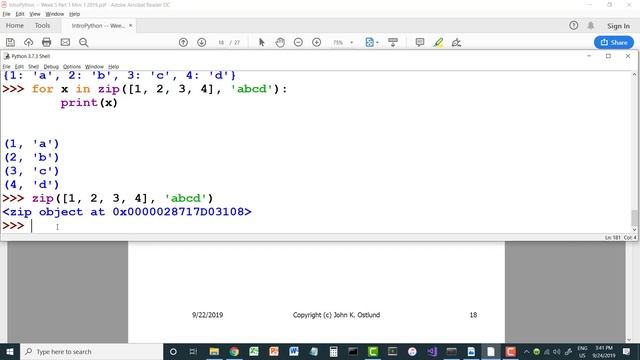Open Python Shell Window menu
Screen dimensions: 640x360
click(94, 67)
